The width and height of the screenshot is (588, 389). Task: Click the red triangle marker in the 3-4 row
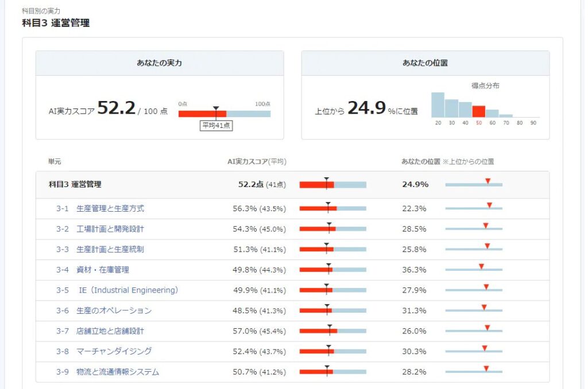tap(481, 267)
